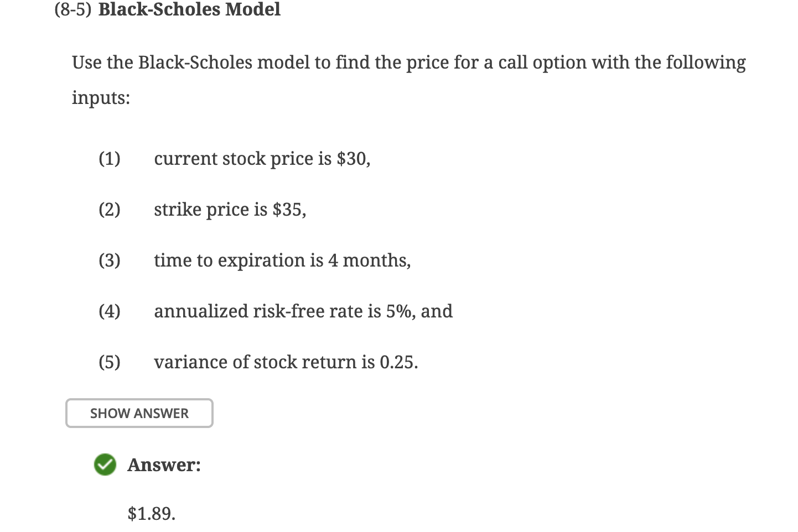Collapse the answer via SHOW ANSWER toggle
The image size is (798, 532).
139,413
